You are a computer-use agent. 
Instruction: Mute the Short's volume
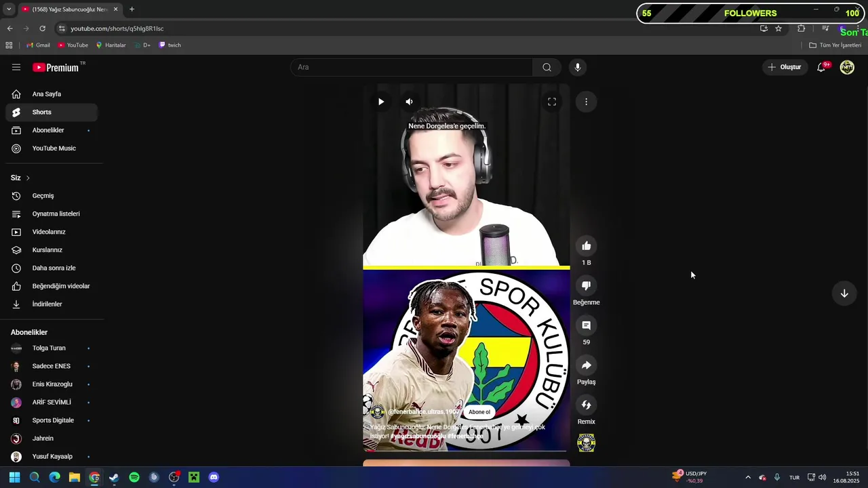[x=409, y=102]
